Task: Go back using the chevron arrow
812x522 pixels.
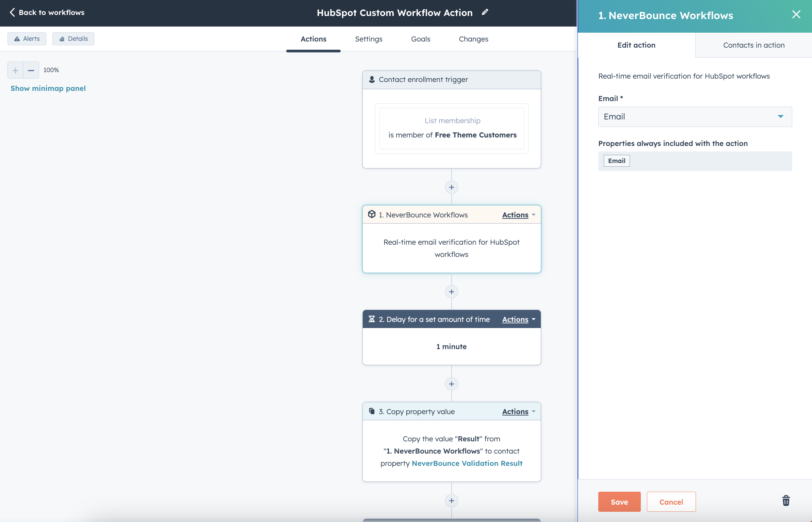Action: pyautogui.click(x=12, y=12)
